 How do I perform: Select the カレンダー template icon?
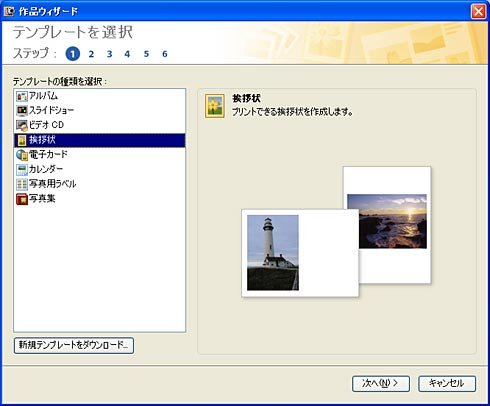click(x=22, y=169)
